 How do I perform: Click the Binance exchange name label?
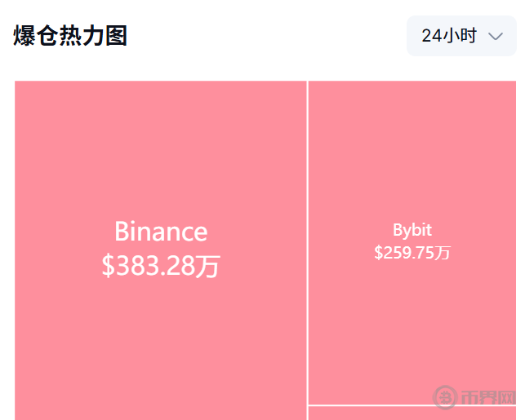tap(161, 232)
